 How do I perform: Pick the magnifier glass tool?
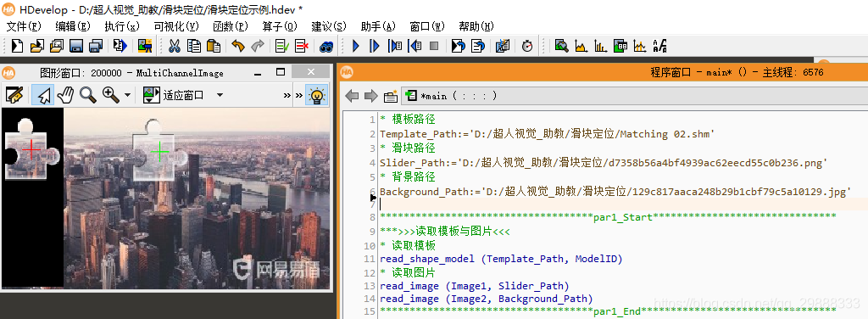coord(88,95)
